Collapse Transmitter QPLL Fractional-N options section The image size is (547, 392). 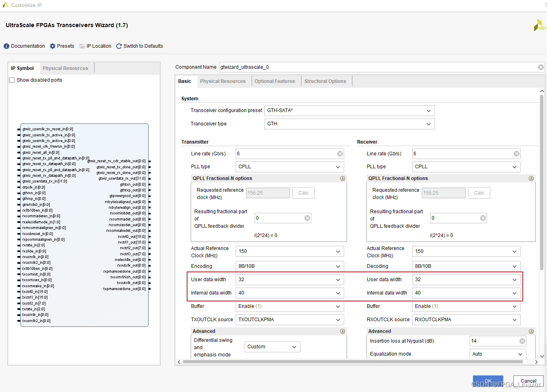tap(343, 178)
